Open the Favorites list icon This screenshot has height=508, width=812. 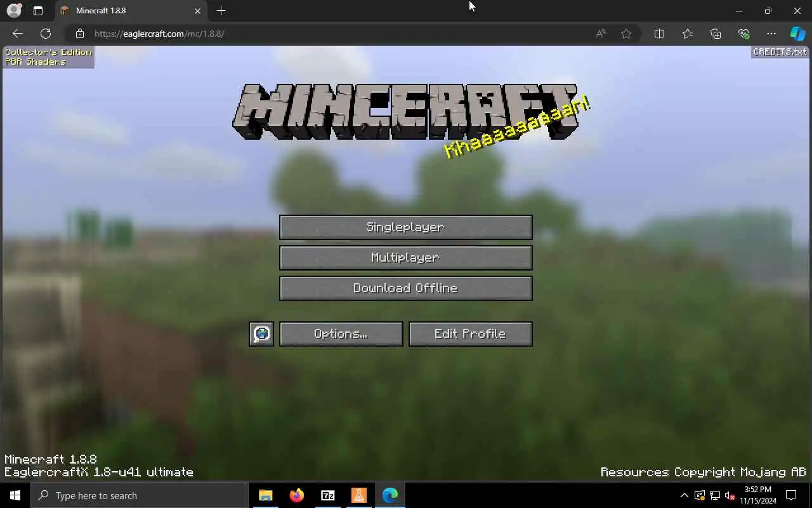(x=688, y=34)
